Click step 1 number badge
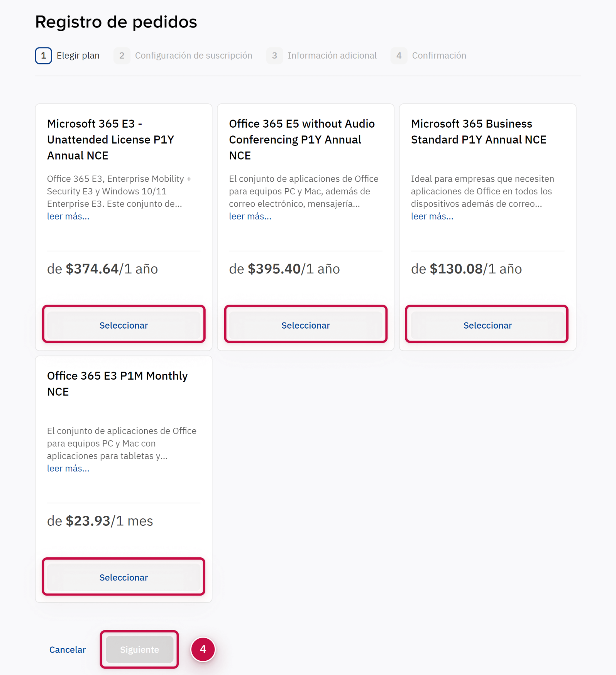This screenshot has width=616, height=675. pos(44,56)
